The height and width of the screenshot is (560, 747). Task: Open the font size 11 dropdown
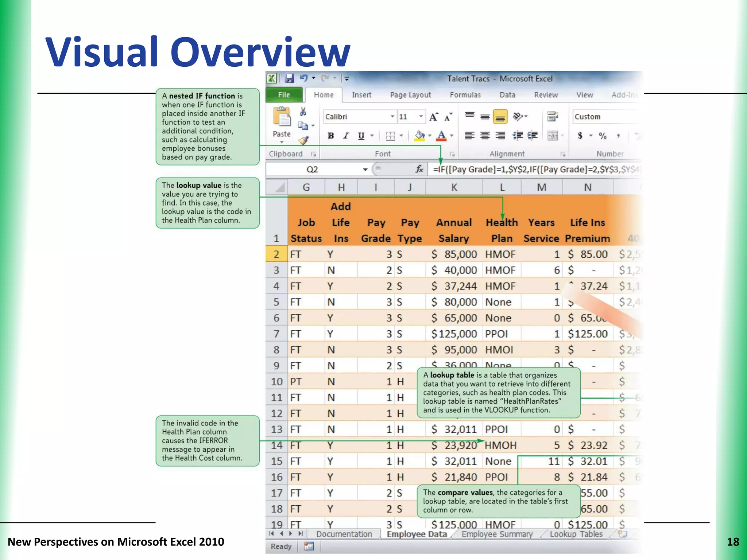click(421, 117)
